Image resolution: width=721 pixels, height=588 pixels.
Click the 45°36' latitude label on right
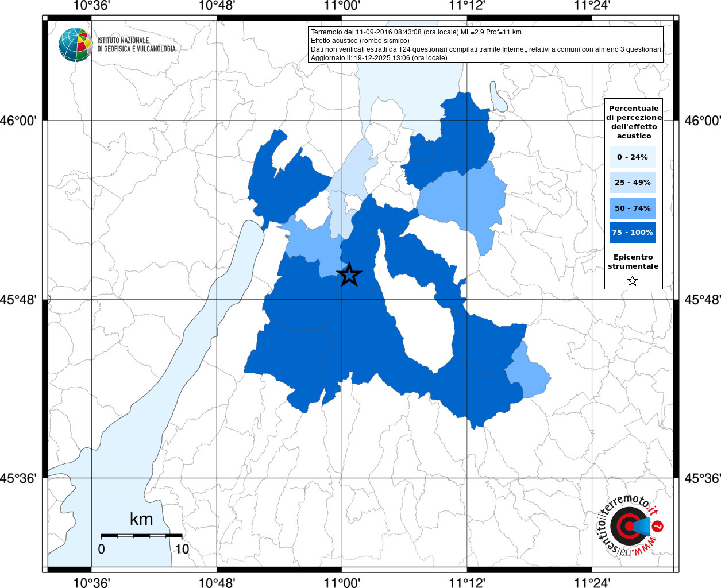coord(700,478)
